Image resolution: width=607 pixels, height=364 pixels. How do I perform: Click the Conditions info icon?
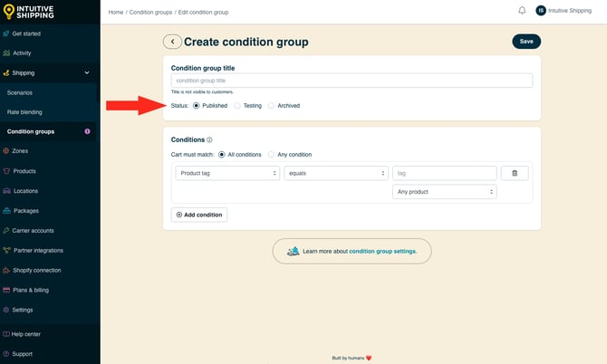click(x=209, y=139)
